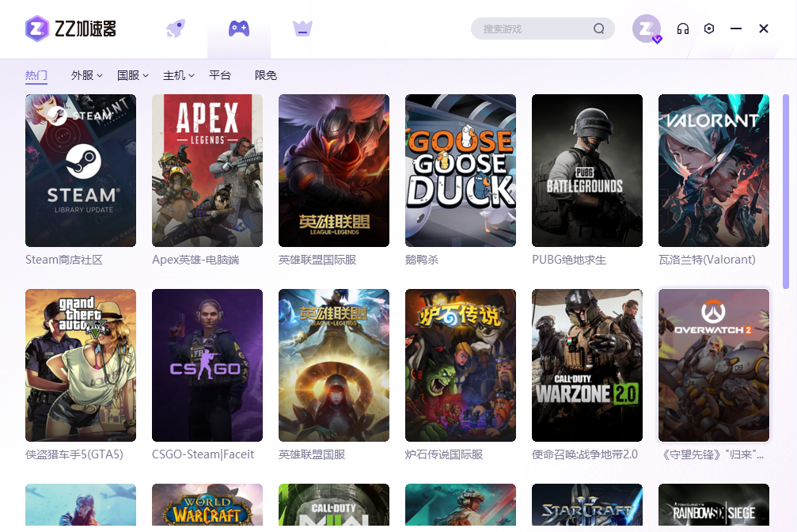Viewport: 797px width, 532px height.
Task: Open the Apex Legends cover
Action: tap(207, 170)
